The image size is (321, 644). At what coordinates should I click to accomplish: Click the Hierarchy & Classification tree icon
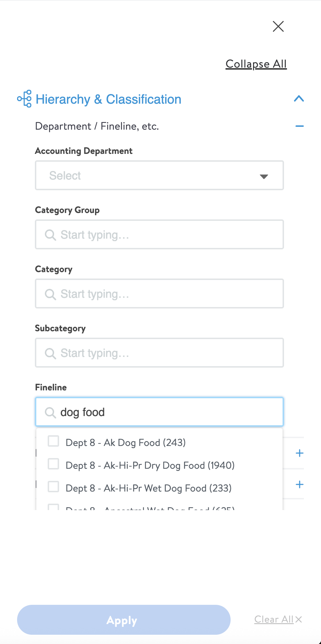[25, 99]
